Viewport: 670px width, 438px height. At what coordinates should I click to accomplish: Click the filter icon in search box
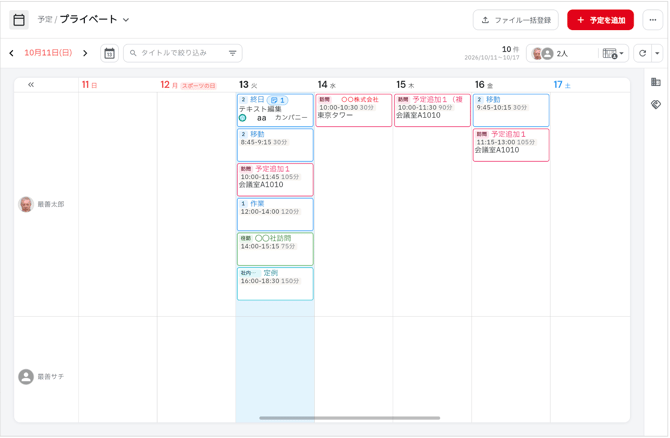(x=232, y=53)
